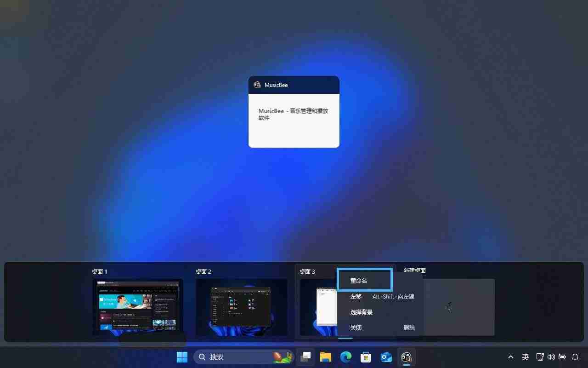Select 选择背景 from the context menu
Screen dimensions: 588x368
pos(362,312)
